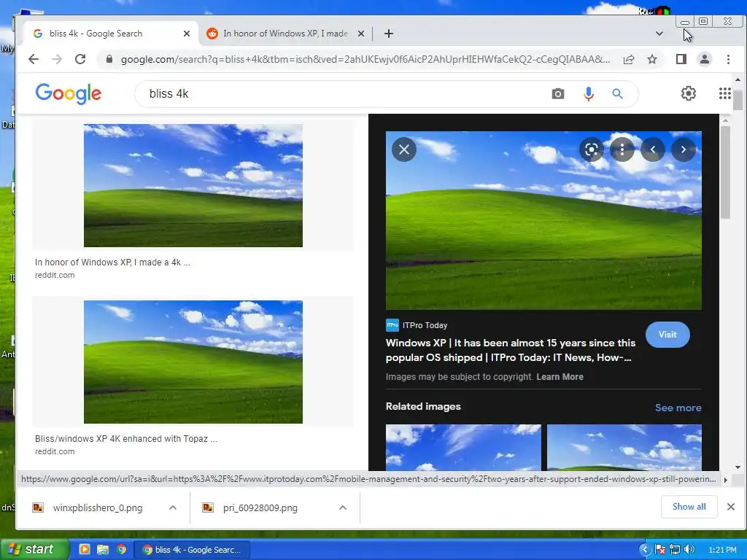Click the 'Bliss/windows XP 4K enhanced with Topaz' caption
The height and width of the screenshot is (560, 747).
[125, 438]
